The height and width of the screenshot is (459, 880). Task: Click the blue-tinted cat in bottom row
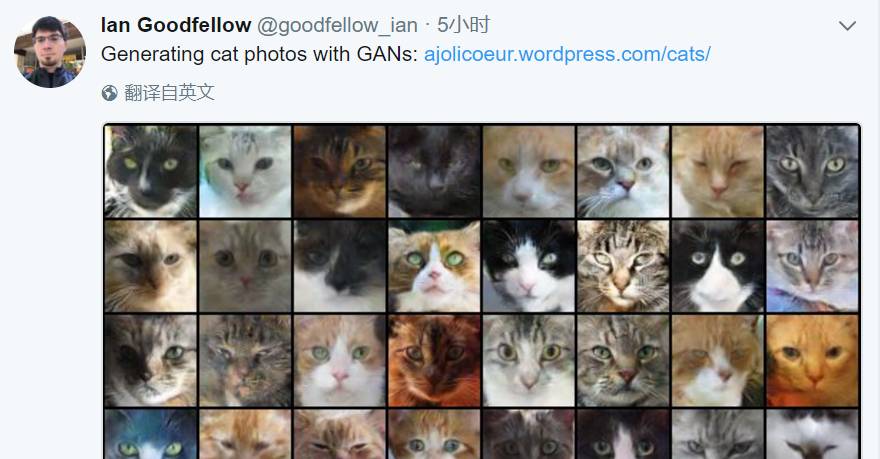click(150, 434)
